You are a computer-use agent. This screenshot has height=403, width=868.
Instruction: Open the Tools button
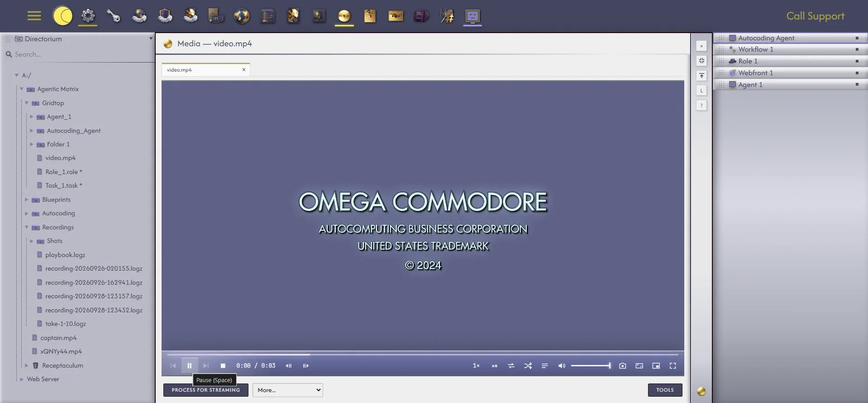[x=665, y=390]
